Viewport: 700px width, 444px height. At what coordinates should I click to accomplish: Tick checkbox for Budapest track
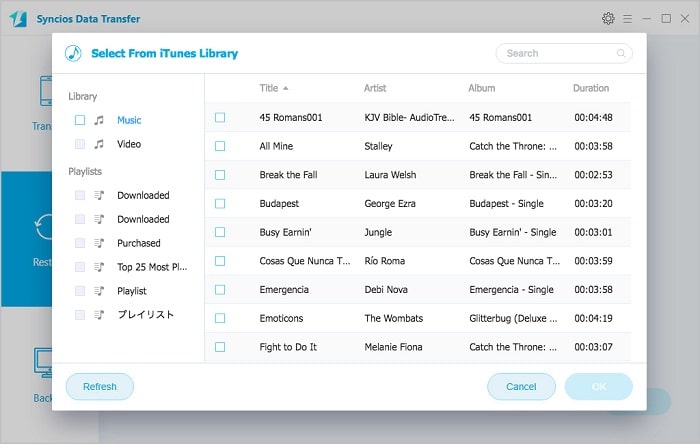[x=220, y=203]
